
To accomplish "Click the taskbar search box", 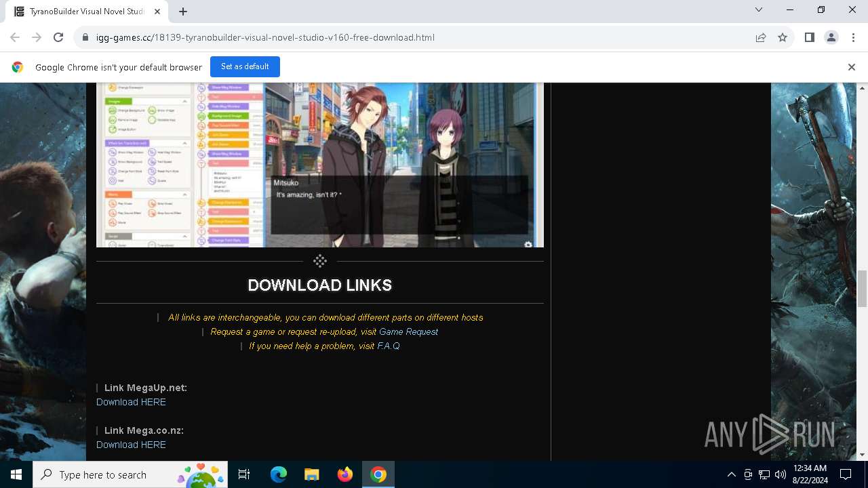I will click(131, 474).
